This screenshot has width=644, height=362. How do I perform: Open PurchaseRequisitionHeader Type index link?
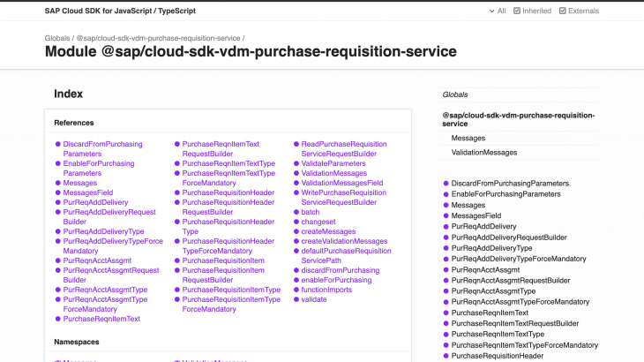point(228,226)
